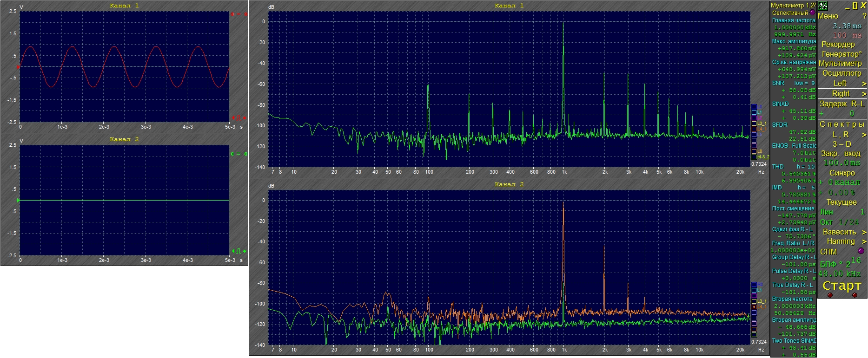The image size is (868, 358).
Task: Toggle the L3_1 trace checkbox in Канал 1
Action: [x=754, y=124]
